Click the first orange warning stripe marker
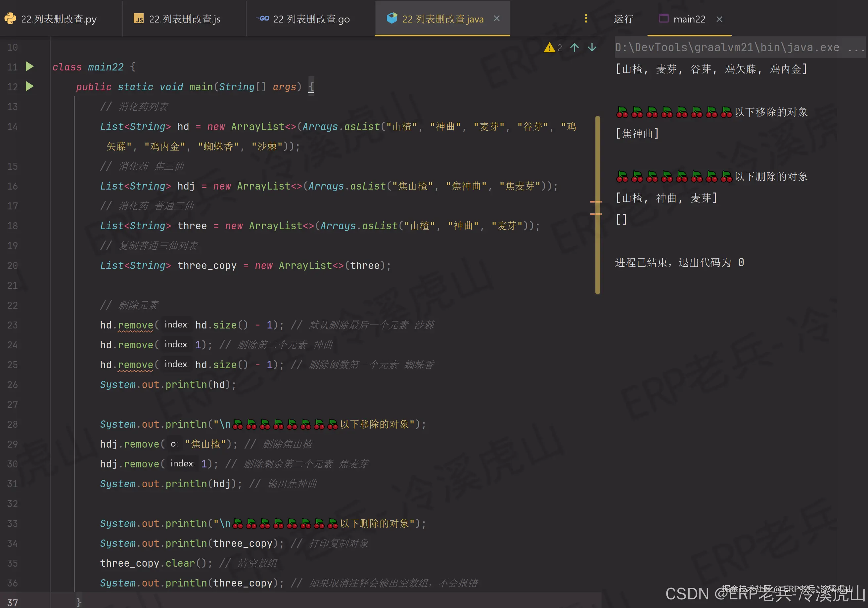868x608 pixels. pyautogui.click(x=596, y=202)
